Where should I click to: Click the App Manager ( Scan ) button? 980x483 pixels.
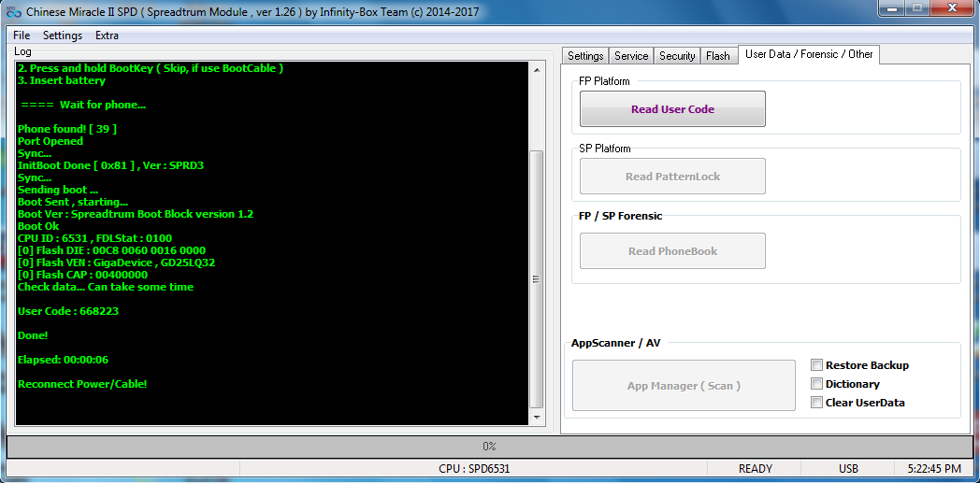[684, 386]
